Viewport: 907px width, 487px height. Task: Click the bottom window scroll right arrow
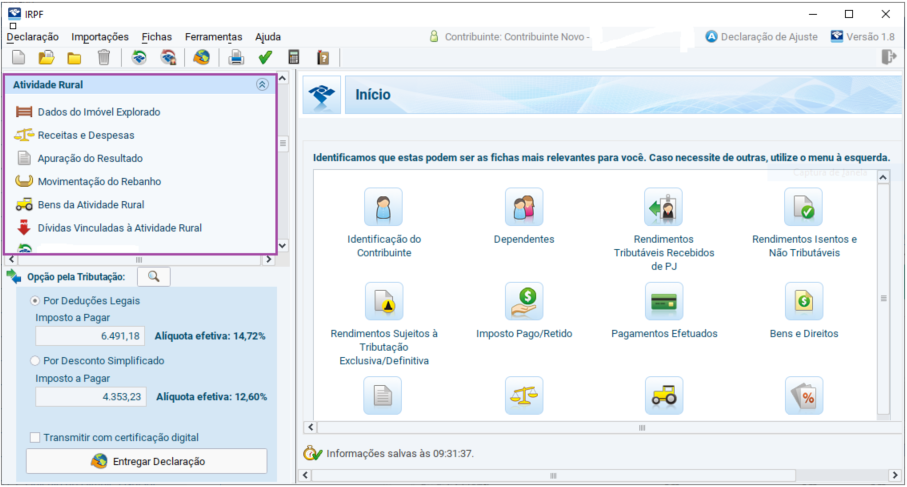(895, 475)
